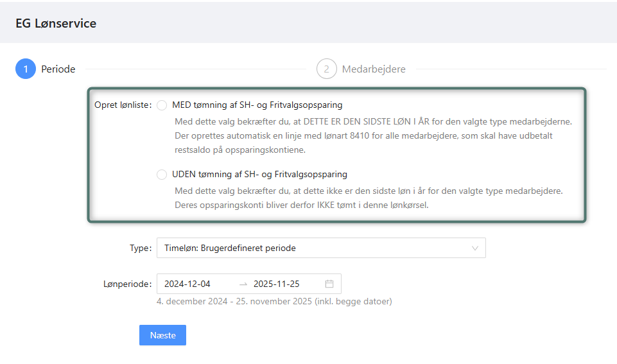
Task: Click 'MED tømning af SH- og Fritvalgsopsparing' label
Action: [x=257, y=105]
